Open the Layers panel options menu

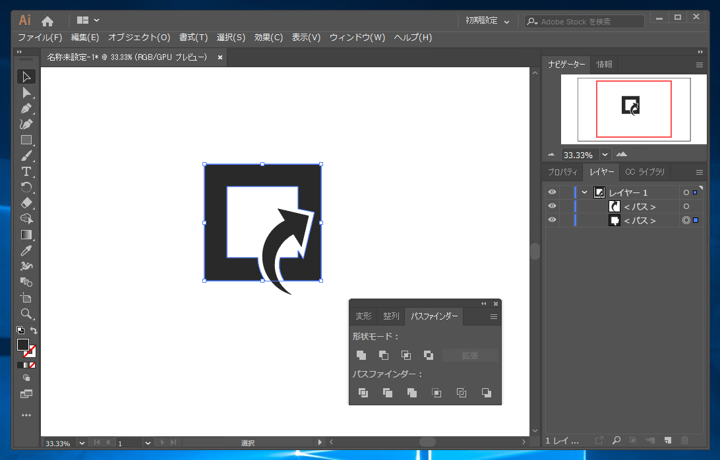click(x=699, y=173)
